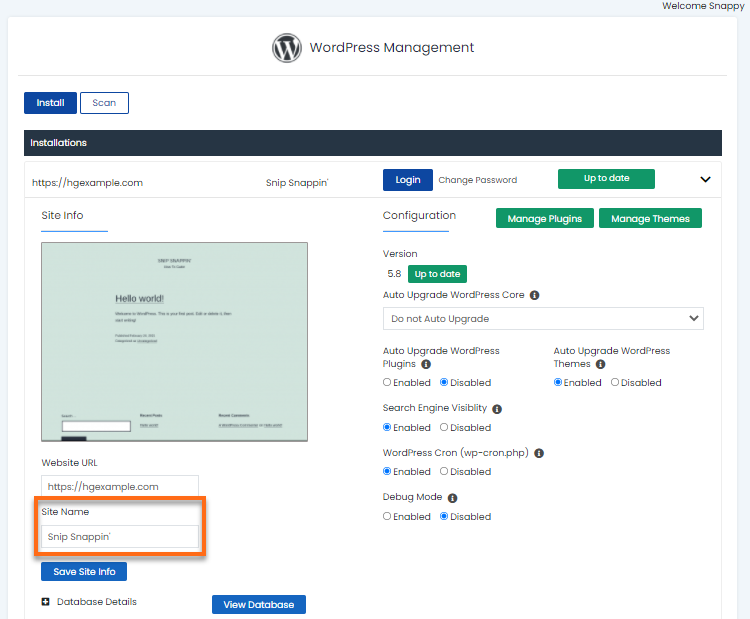Expand Database Details with plus icon
Image resolution: width=750 pixels, height=619 pixels.
(x=45, y=602)
